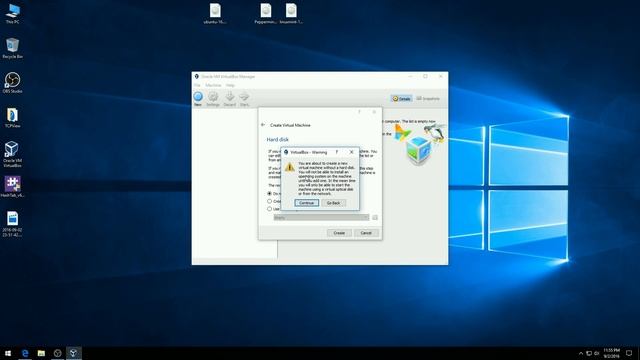The height and width of the screenshot is (360, 640).
Task: Click the Discard toolbar icon
Action: coord(230,99)
